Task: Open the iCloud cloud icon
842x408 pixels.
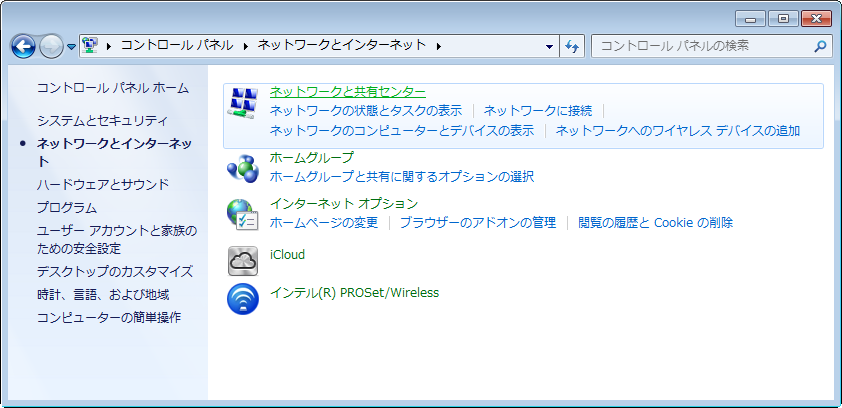Action: click(x=243, y=261)
